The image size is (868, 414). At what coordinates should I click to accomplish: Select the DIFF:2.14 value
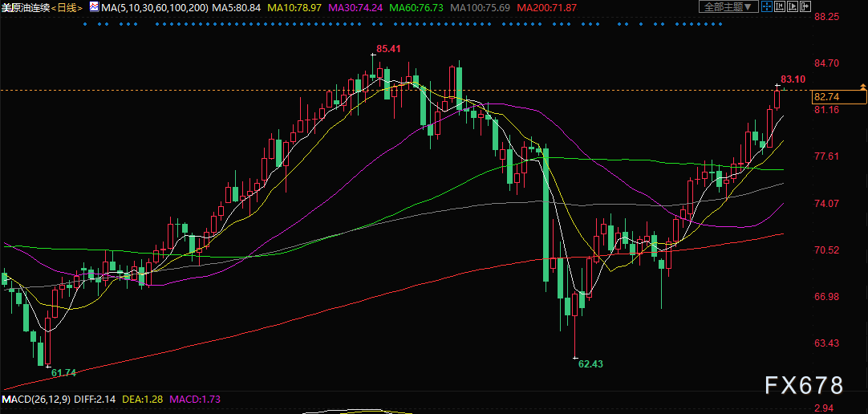(94, 399)
